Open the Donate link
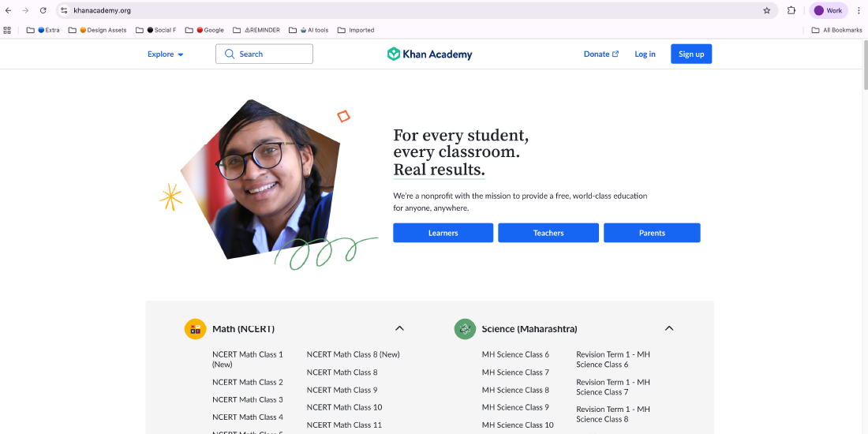This screenshot has height=434, width=868. [x=600, y=54]
